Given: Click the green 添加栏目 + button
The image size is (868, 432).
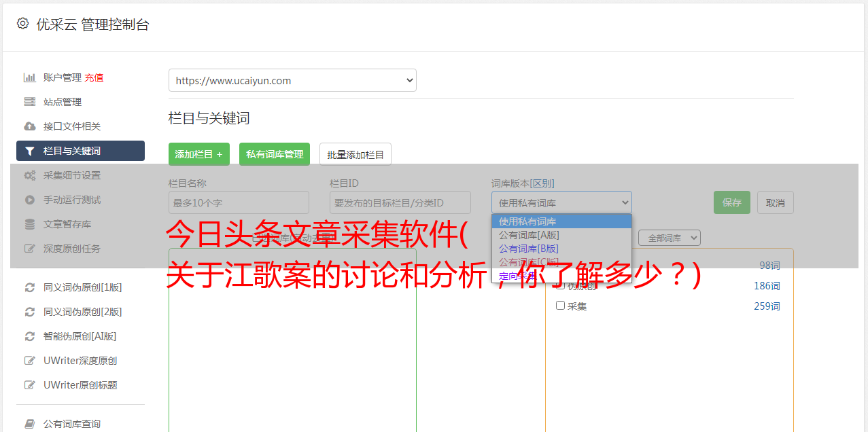Looking at the screenshot, I should [x=199, y=154].
